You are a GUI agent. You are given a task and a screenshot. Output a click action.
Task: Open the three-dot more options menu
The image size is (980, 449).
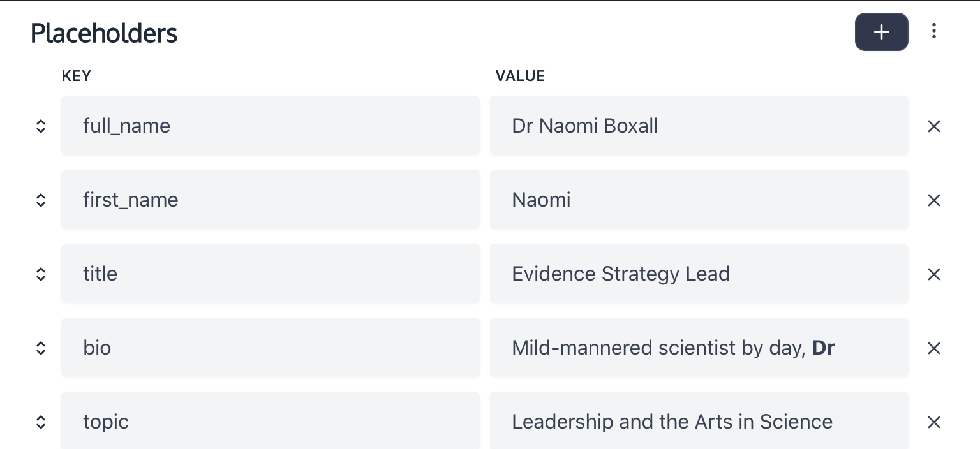[933, 31]
